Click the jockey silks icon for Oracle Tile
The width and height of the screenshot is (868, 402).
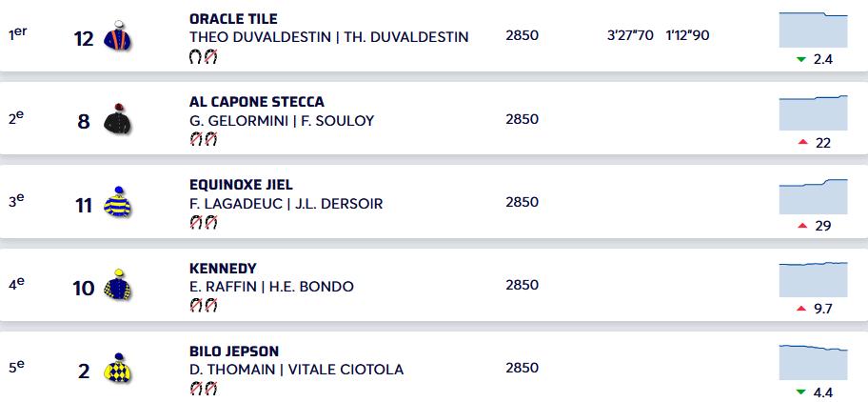coord(119,36)
